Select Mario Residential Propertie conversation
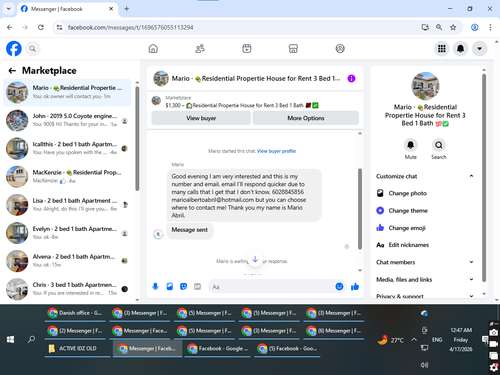 67,92
